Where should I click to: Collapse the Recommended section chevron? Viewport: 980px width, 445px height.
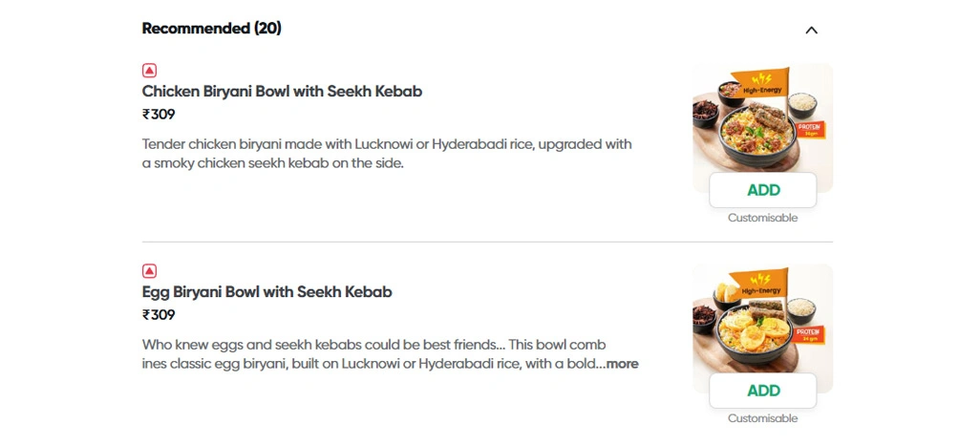coord(811,30)
